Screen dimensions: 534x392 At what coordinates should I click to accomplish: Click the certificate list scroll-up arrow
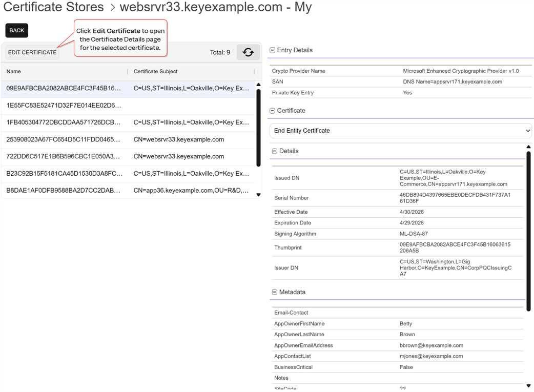pos(258,85)
